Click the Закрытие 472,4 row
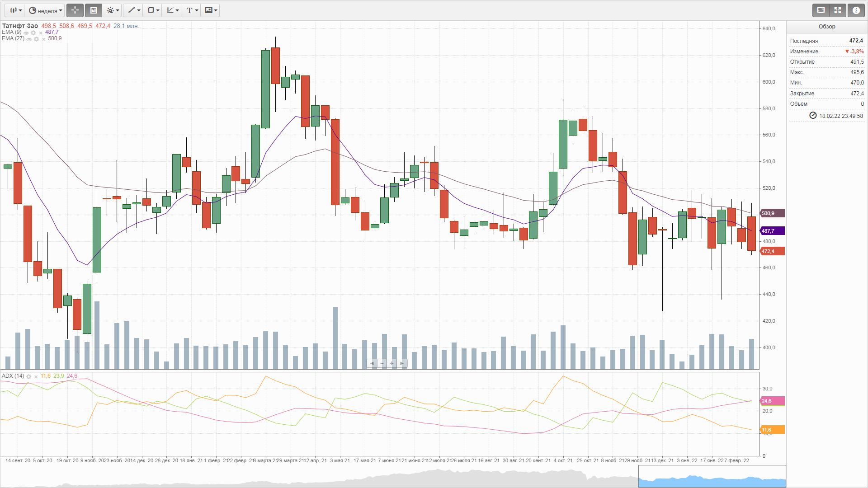The image size is (868, 488). [x=827, y=94]
